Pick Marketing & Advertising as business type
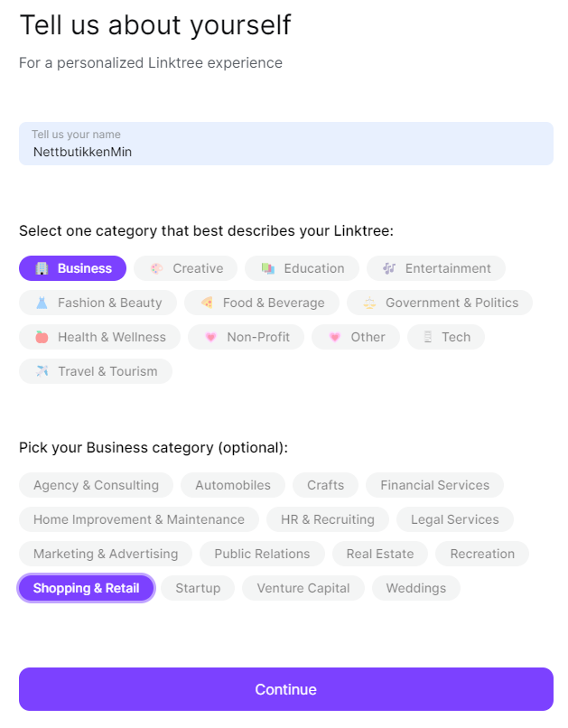Image resolution: width=568 pixels, height=728 pixels. point(106,554)
